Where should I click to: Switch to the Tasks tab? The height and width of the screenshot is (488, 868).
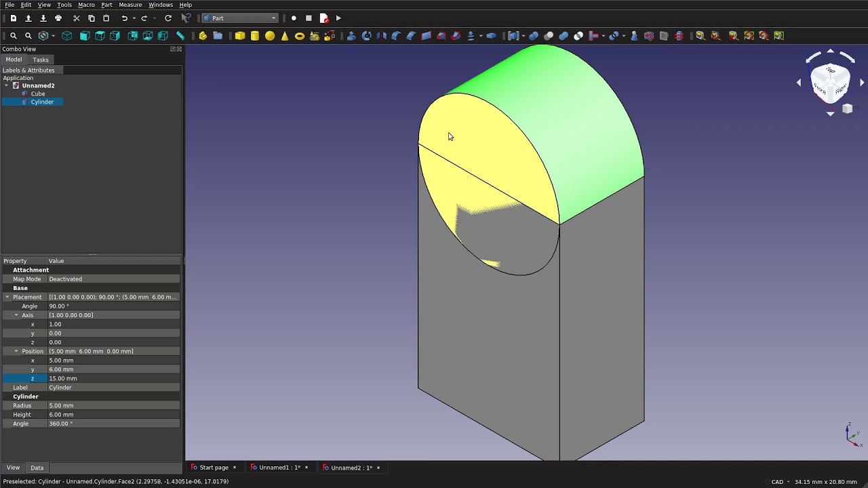point(41,60)
